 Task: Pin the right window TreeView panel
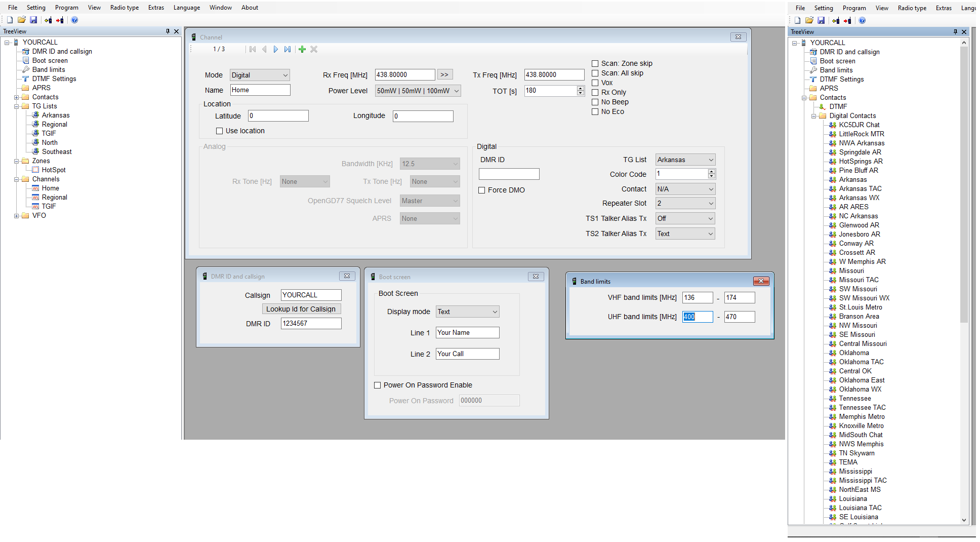pyautogui.click(x=955, y=32)
